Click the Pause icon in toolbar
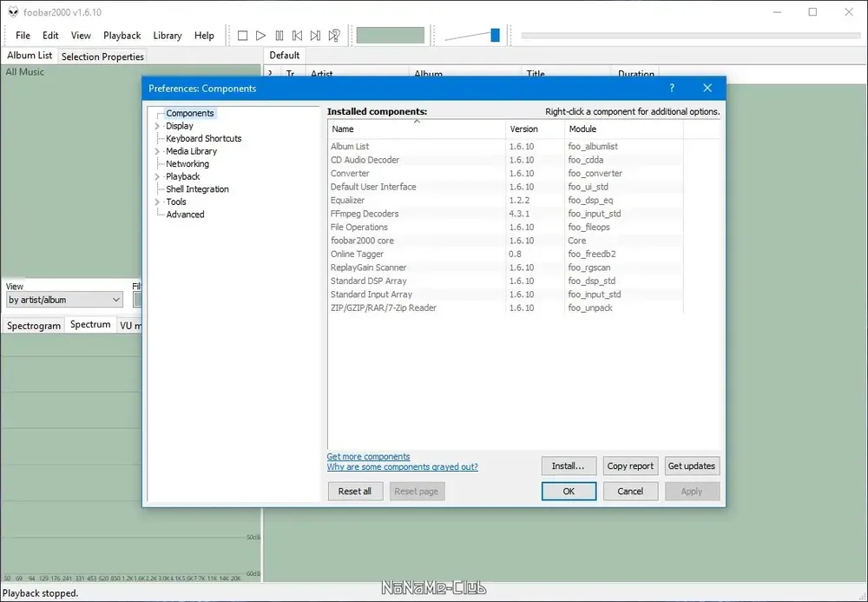The width and height of the screenshot is (868, 602). click(279, 36)
